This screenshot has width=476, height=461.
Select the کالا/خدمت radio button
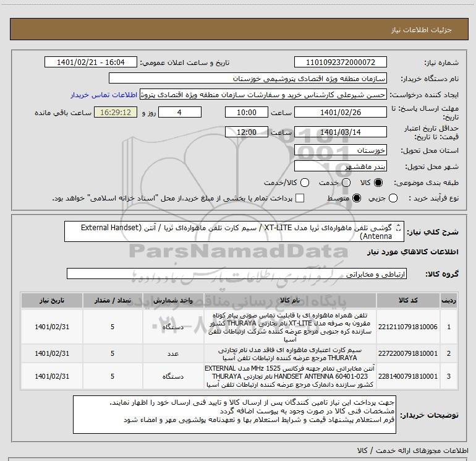point(305,183)
